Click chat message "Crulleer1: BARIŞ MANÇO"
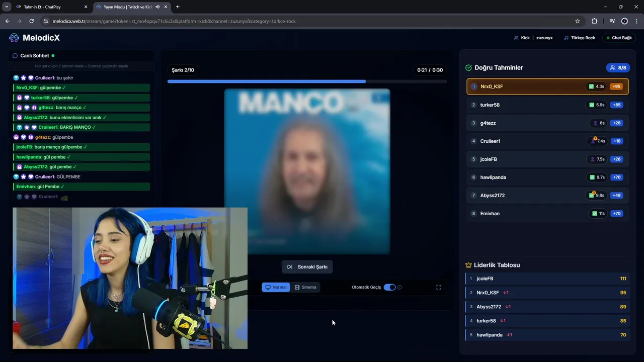 click(x=82, y=127)
